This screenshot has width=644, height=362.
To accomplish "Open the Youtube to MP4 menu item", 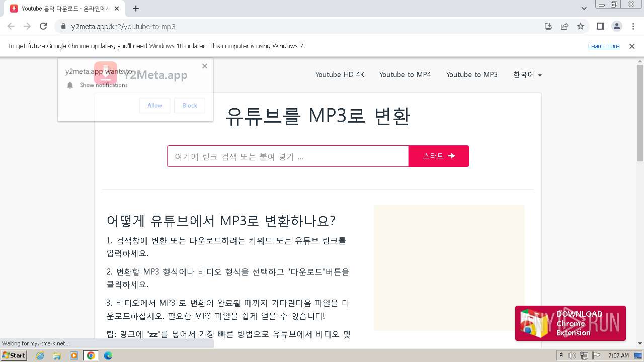I will pyautogui.click(x=405, y=74).
